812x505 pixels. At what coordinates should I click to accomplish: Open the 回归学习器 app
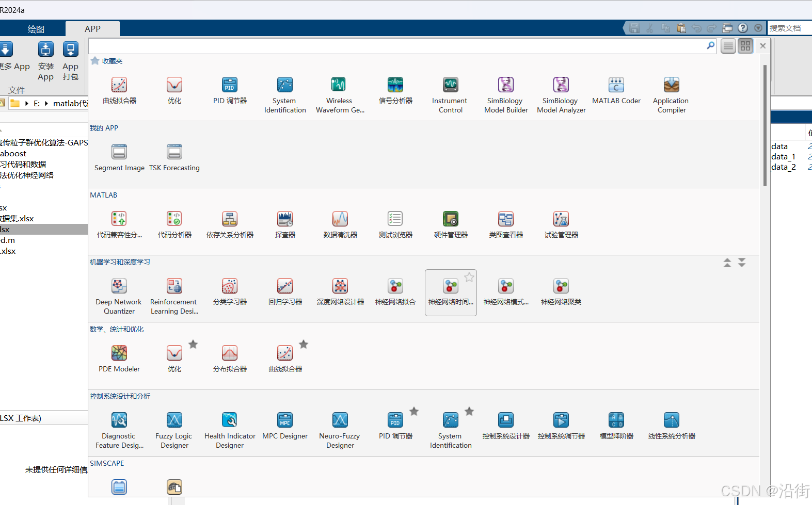[285, 291]
